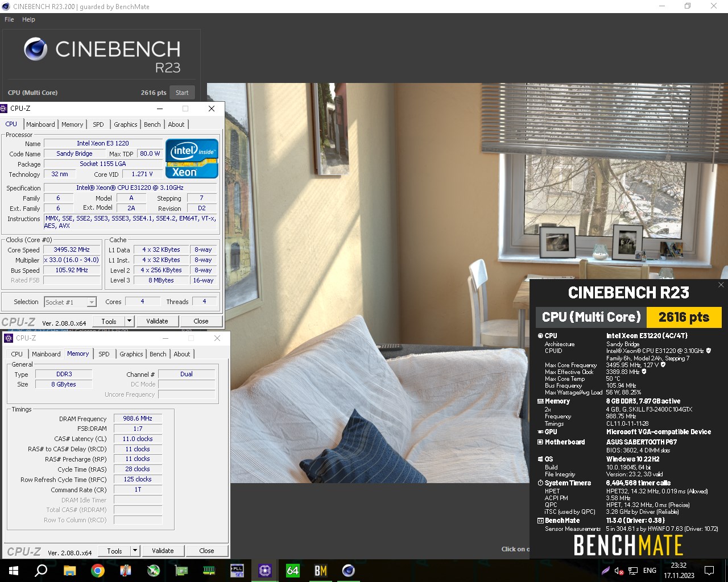Click the 2616 pts score in BenchMate overlay
This screenshot has height=582, width=728.
click(684, 317)
